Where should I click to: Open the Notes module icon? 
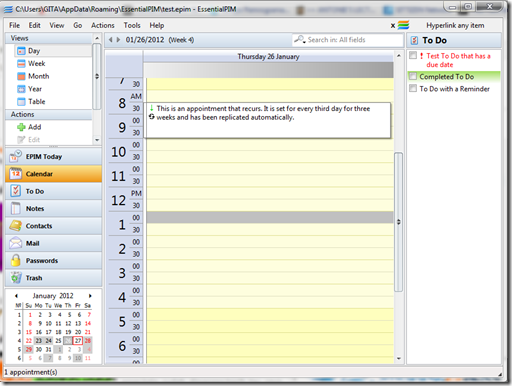[x=15, y=208]
